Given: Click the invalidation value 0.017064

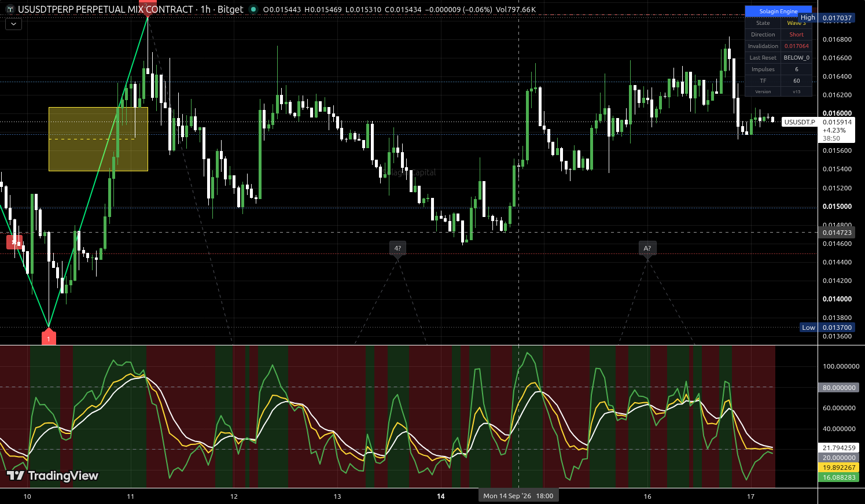Looking at the screenshot, I should tap(797, 46).
